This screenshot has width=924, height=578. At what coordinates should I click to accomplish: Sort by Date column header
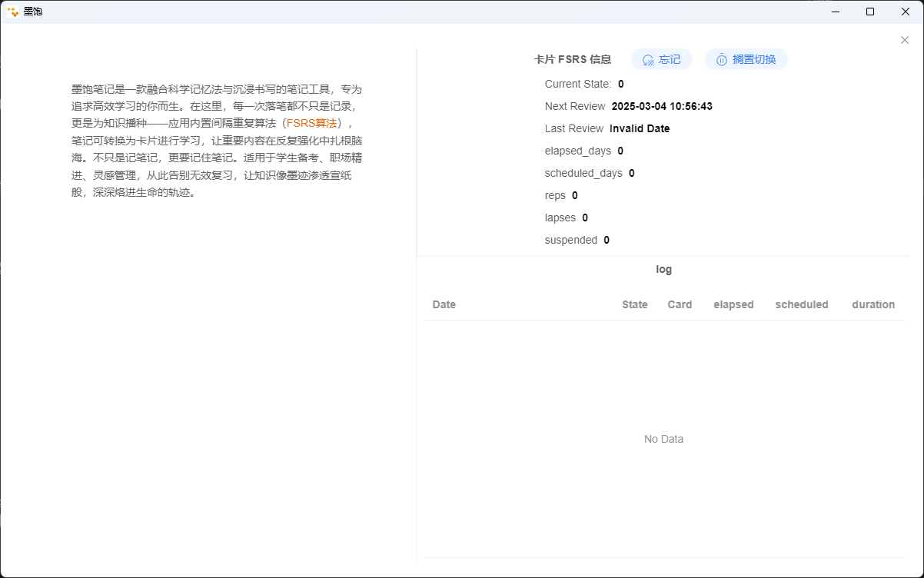click(x=444, y=304)
